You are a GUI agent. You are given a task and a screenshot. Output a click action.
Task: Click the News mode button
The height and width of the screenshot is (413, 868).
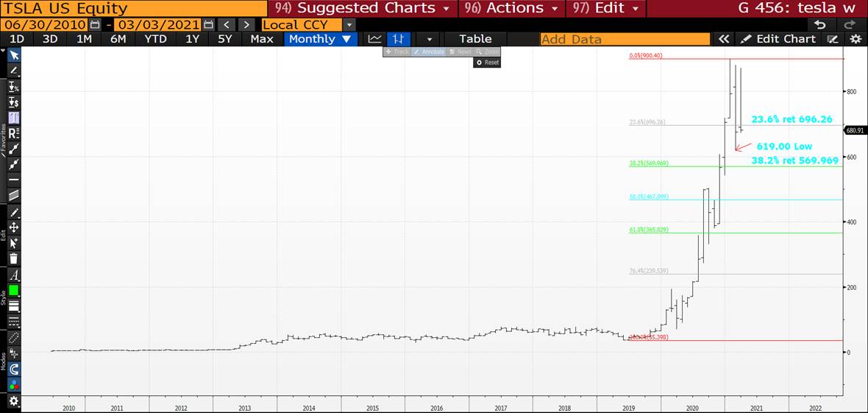[x=460, y=52]
